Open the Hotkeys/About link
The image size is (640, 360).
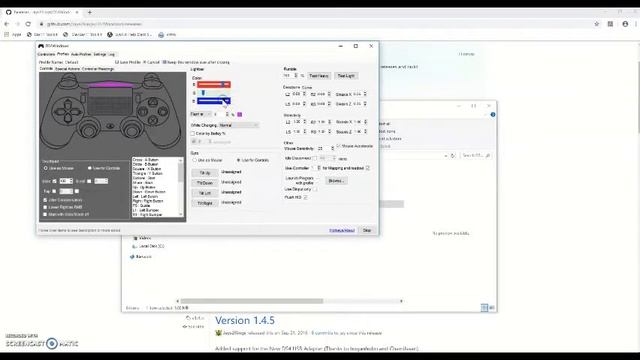pyautogui.click(x=342, y=230)
